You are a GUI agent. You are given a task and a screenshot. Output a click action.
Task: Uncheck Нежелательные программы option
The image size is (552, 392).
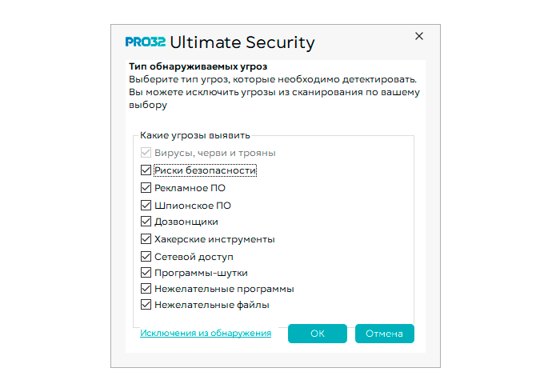click(x=146, y=289)
